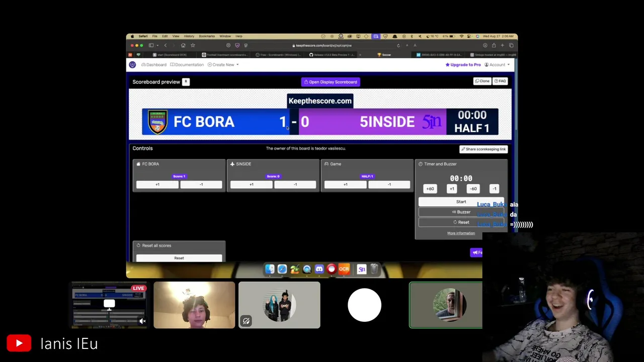644x362 pixels.
Task: Click Upgrade to Pro link
Action: pos(463,64)
